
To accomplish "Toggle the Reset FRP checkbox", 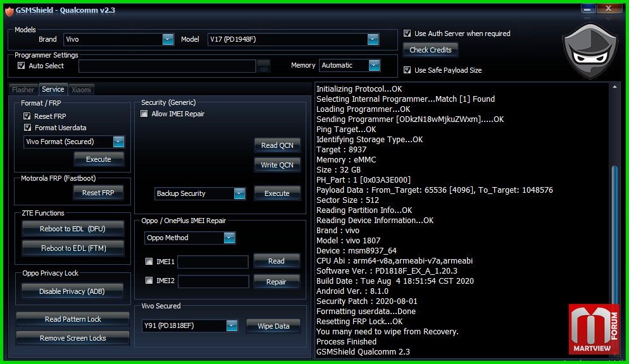I will coord(27,116).
